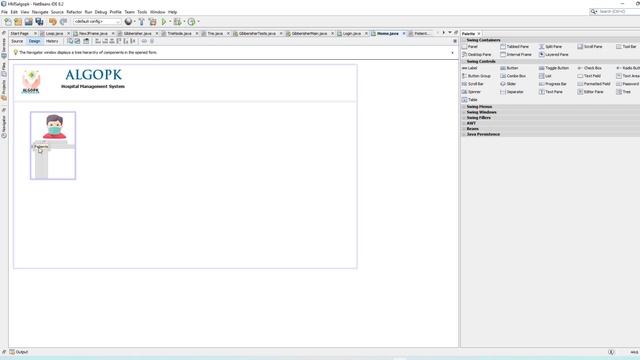Redo the action from the toolbar
The image size is (640, 360).
pyautogui.click(x=63, y=22)
